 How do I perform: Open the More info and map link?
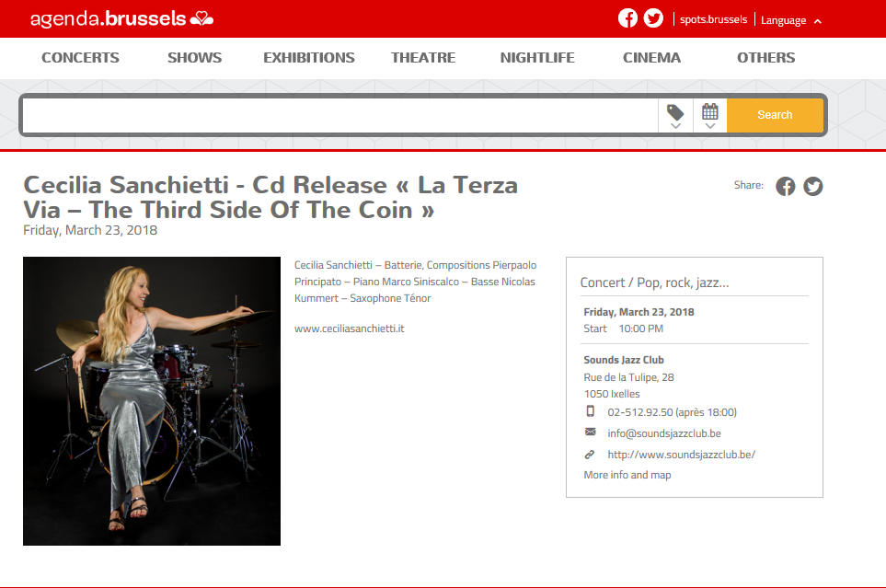627,475
